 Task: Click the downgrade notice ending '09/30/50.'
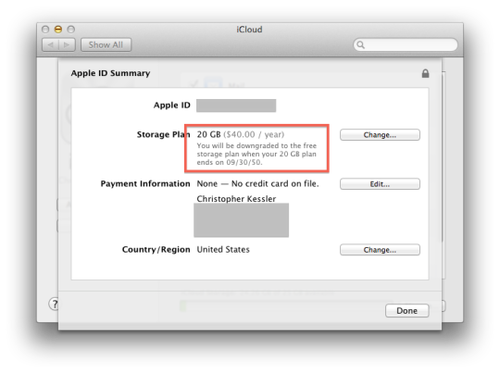click(x=256, y=154)
